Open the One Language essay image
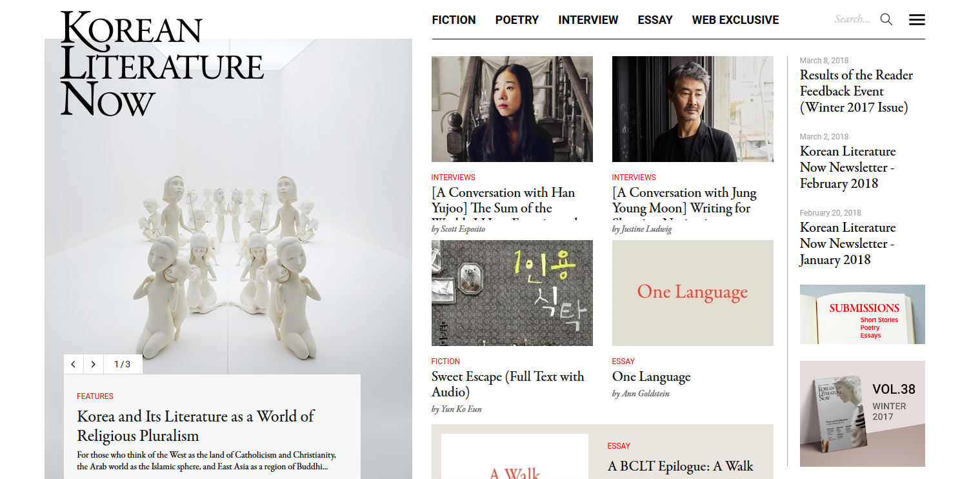 pos(692,293)
